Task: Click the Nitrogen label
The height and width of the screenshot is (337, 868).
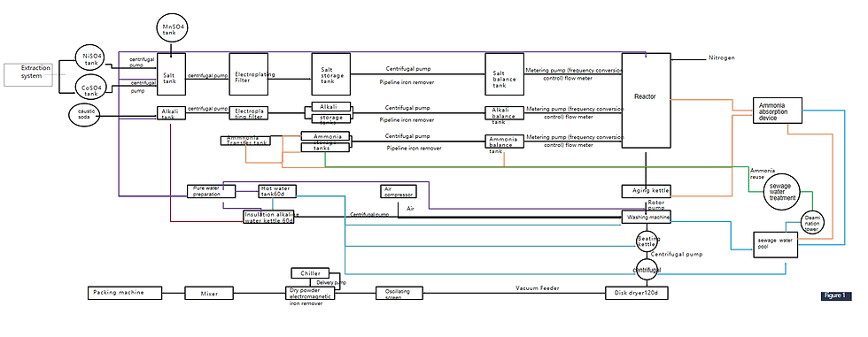Action: point(722,58)
